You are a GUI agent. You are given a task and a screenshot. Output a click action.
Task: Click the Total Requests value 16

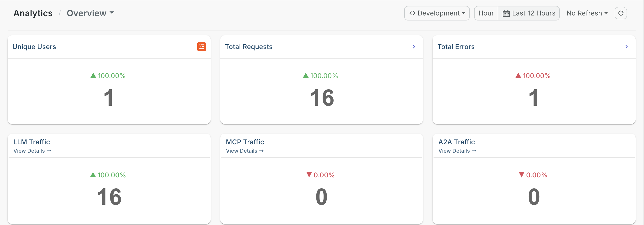[x=322, y=98]
